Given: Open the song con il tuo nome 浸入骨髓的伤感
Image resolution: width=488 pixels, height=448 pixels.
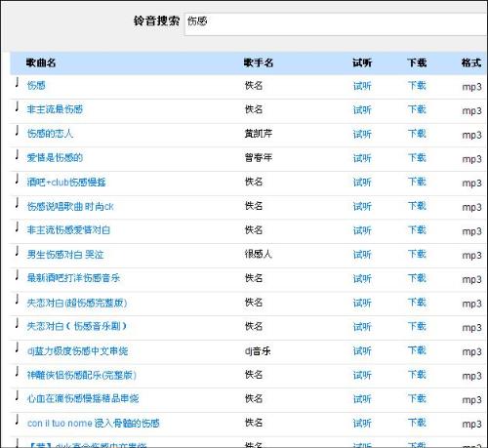Looking at the screenshot, I should [94, 423].
